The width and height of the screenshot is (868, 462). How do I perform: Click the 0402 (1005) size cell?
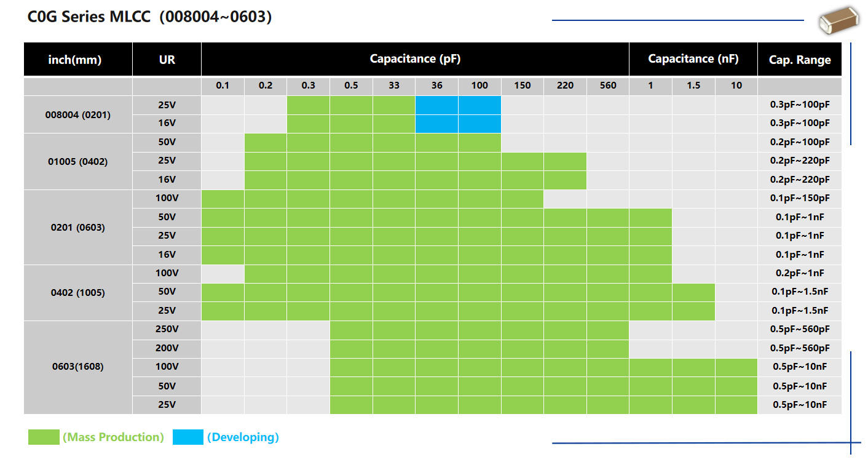pyautogui.click(x=78, y=292)
